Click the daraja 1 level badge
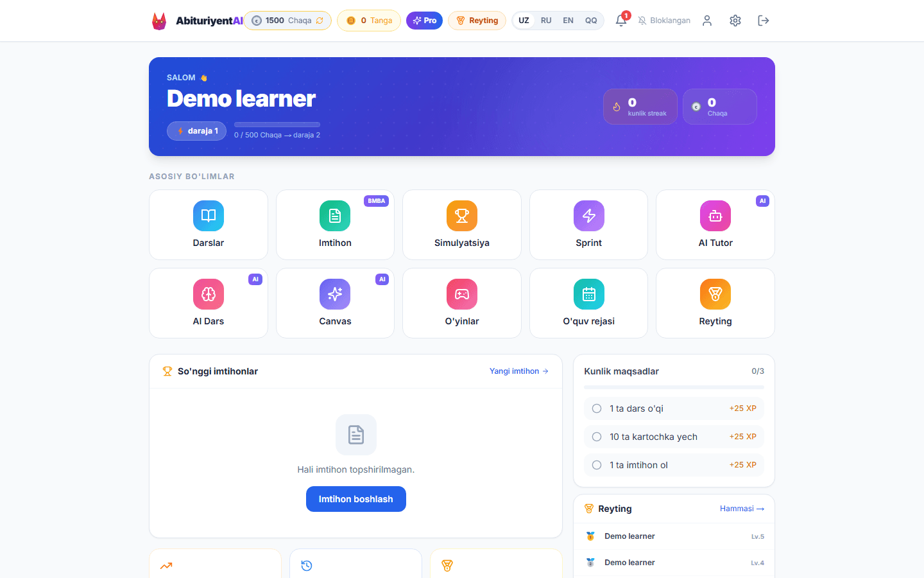 [x=197, y=131]
